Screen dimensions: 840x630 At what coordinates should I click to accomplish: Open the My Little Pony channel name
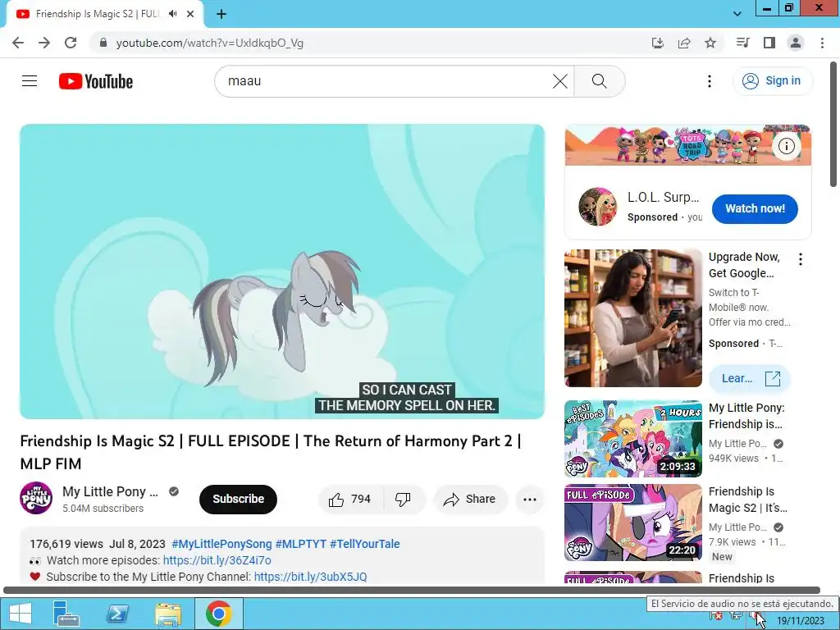110,491
